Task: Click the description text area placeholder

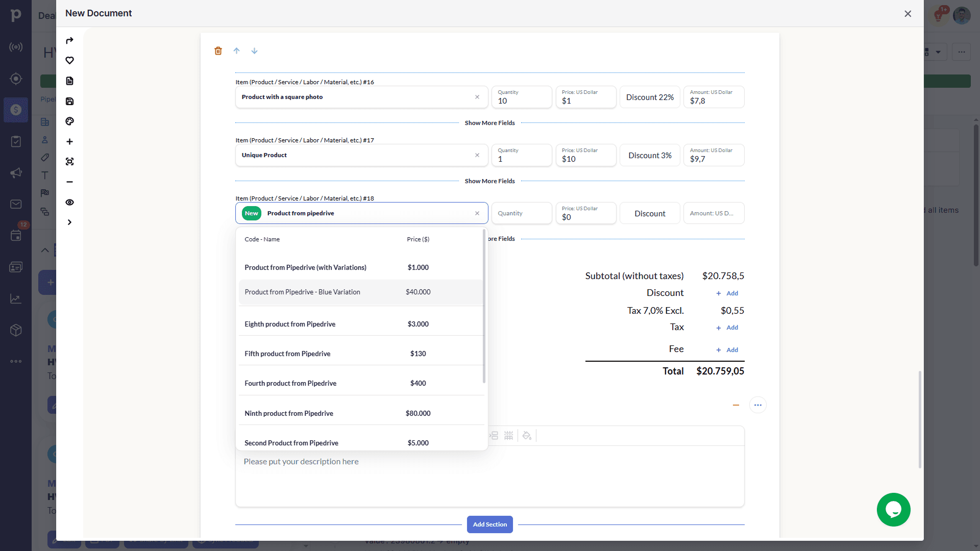Action: (301, 462)
